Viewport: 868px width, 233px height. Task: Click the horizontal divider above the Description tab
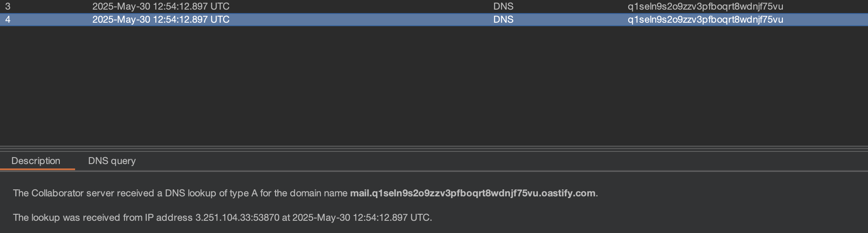434,148
